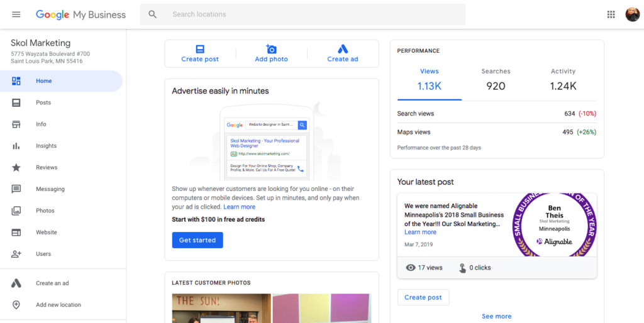Click the Create post icon at top
Screen dimensions: 644x323
pyautogui.click(x=200, y=50)
